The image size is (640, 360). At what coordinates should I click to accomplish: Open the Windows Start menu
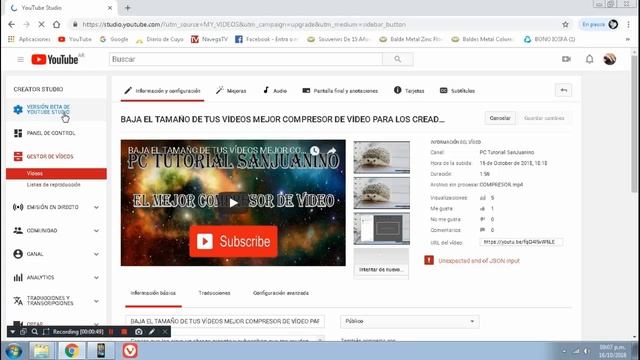pos(13,351)
